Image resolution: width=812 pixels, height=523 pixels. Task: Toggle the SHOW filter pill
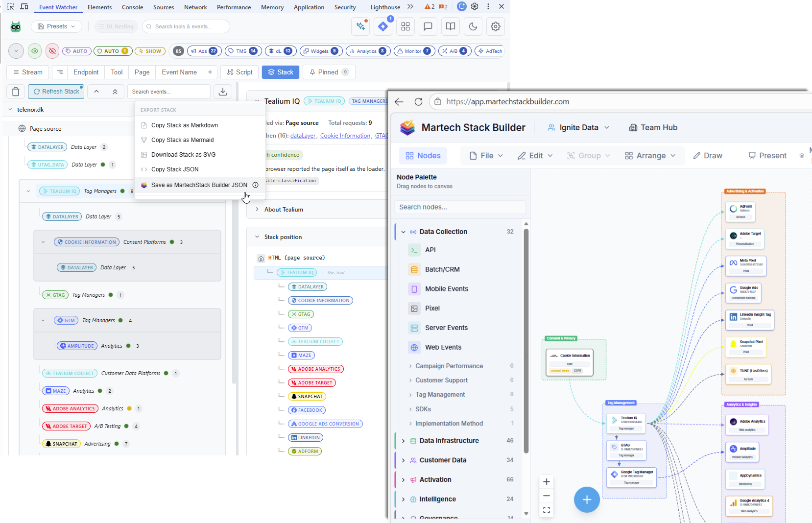coord(149,51)
